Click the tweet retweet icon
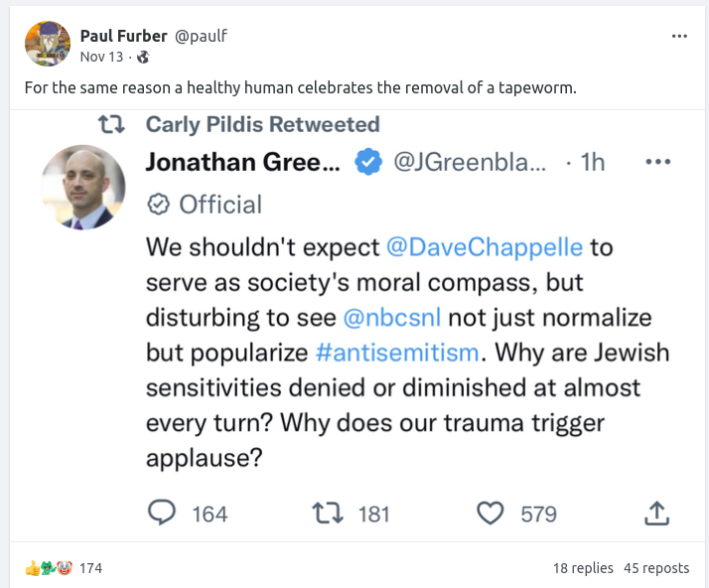 (x=328, y=513)
